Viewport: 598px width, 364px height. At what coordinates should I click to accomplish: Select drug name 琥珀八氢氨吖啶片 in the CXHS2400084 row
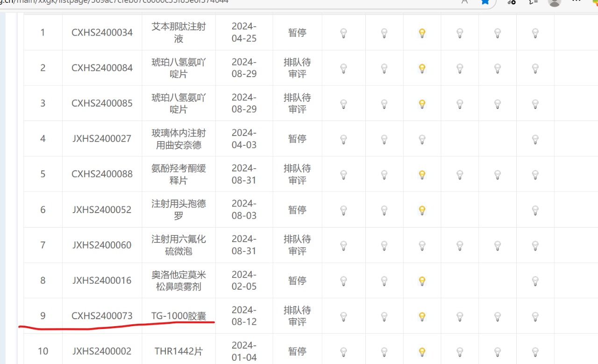[x=178, y=68]
